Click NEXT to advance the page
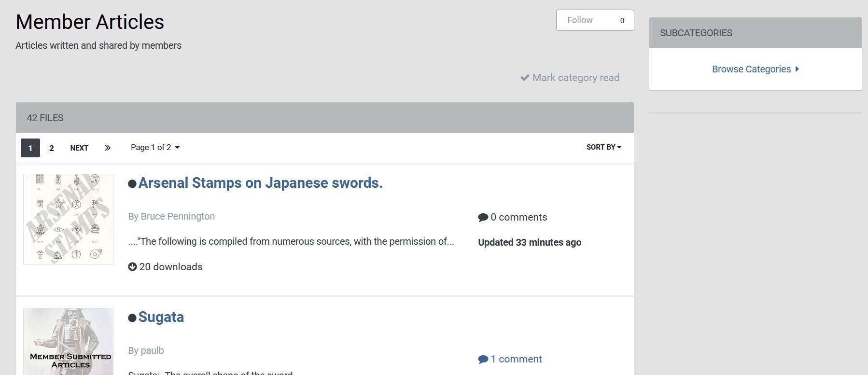Screen dimensions: 868x375 tap(79, 148)
